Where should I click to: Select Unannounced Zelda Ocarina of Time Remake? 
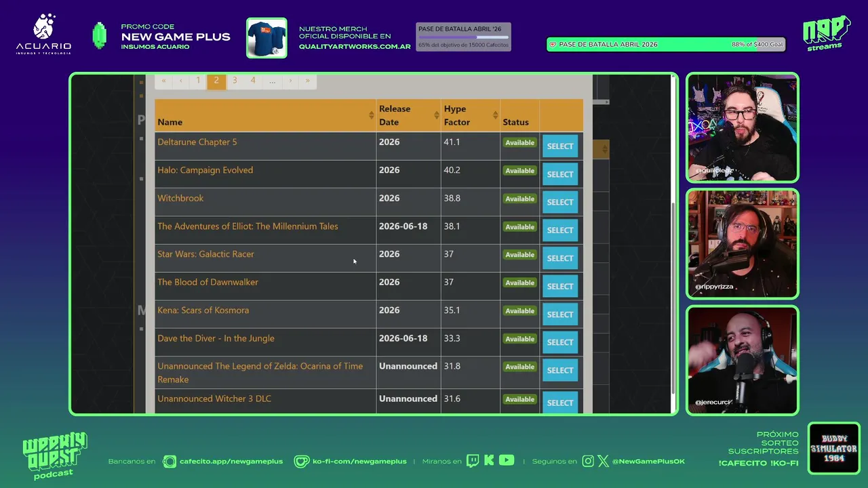pos(560,370)
